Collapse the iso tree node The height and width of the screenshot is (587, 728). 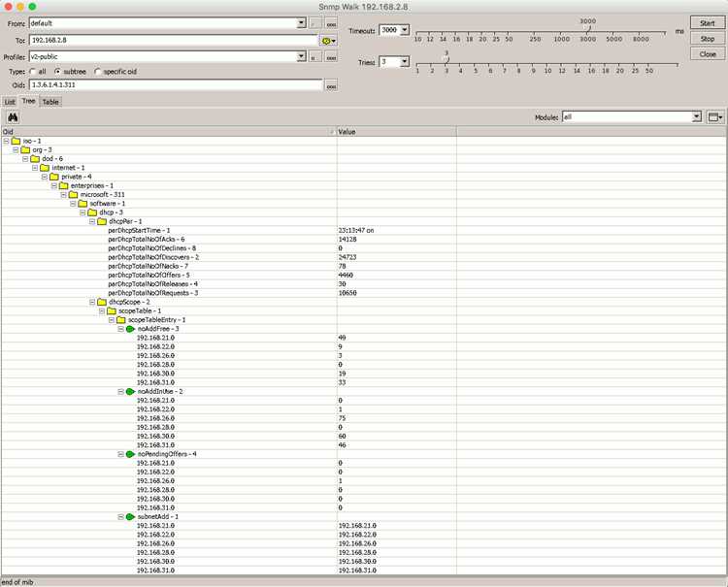tap(6, 141)
